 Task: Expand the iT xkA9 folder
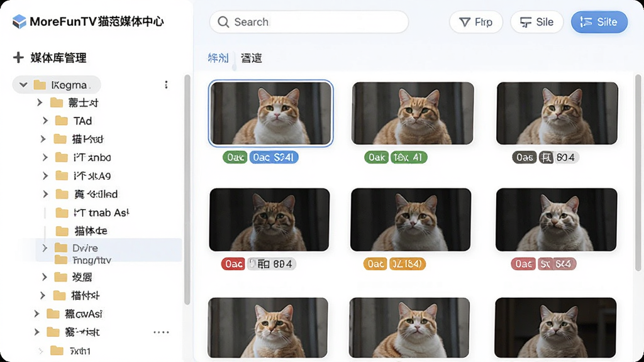pos(45,176)
